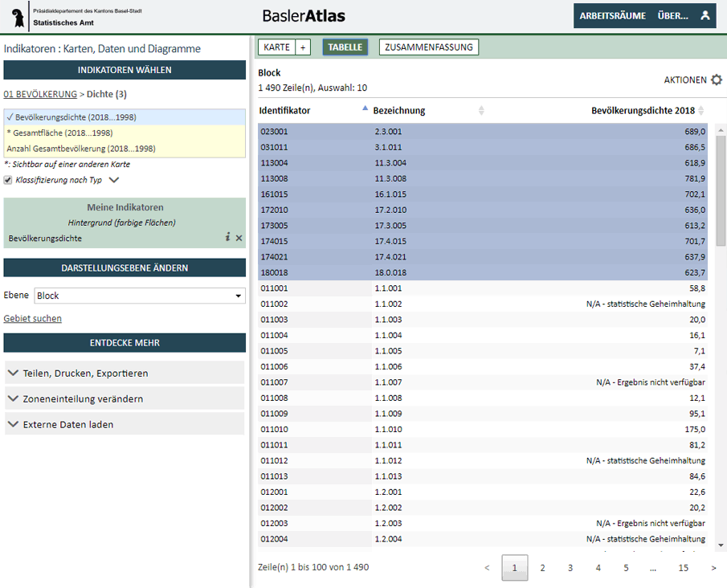Go to table page 15
This screenshot has width=727, height=588.
pyautogui.click(x=684, y=568)
